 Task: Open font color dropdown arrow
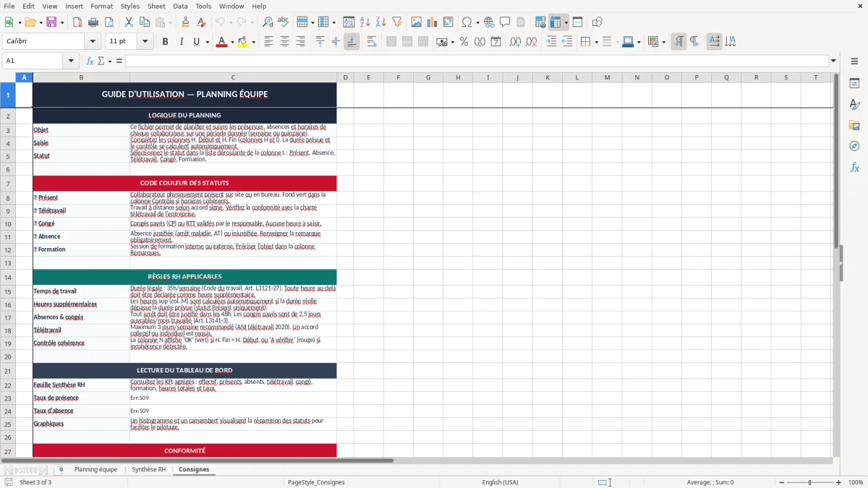pyautogui.click(x=231, y=42)
